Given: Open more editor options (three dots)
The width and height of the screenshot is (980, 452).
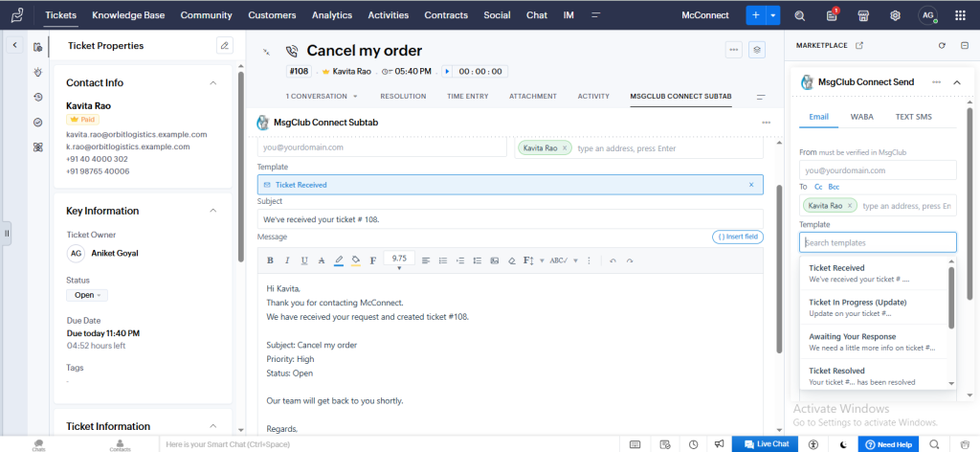Looking at the screenshot, I should click(x=589, y=260).
